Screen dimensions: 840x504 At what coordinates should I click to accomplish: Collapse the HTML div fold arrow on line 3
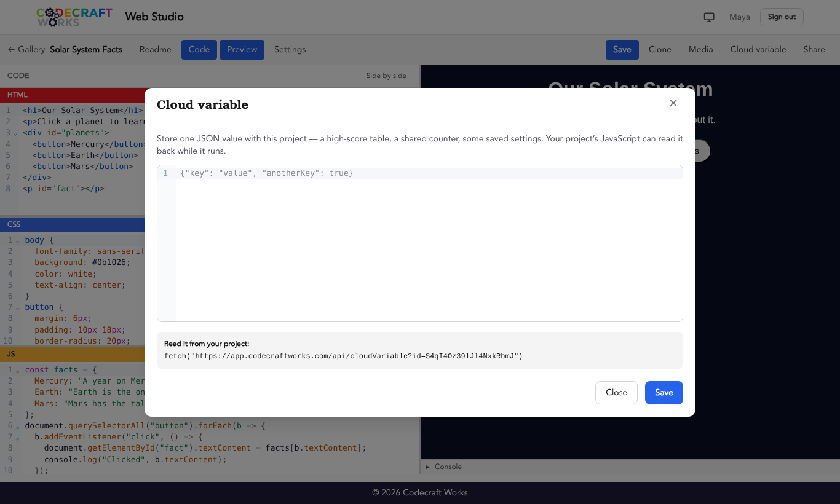click(17, 133)
